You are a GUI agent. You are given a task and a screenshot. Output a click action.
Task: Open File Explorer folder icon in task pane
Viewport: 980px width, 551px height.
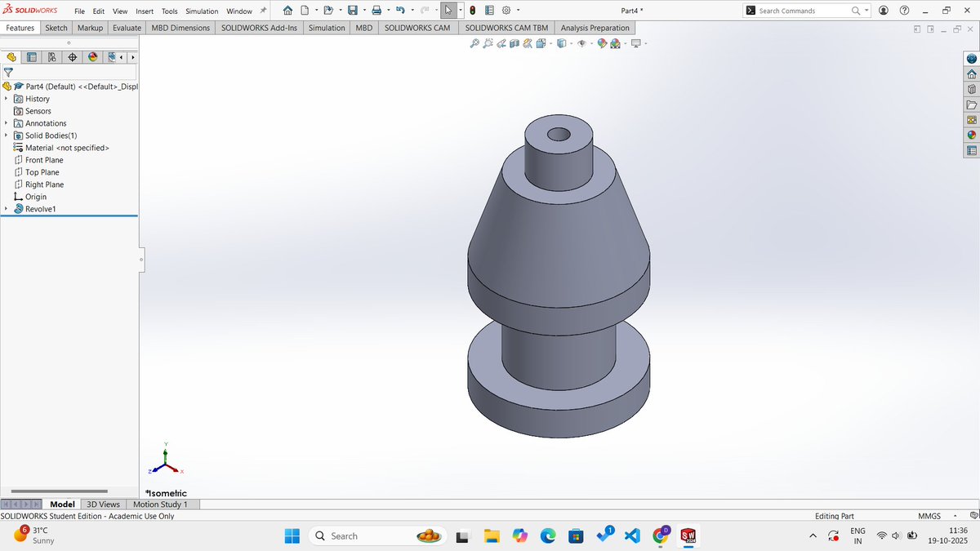click(971, 104)
